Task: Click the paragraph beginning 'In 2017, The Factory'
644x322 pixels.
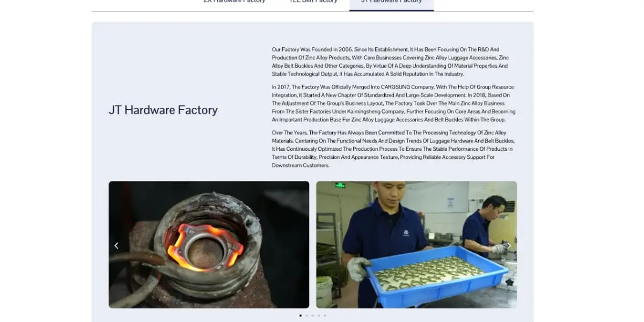Action: coord(393,104)
